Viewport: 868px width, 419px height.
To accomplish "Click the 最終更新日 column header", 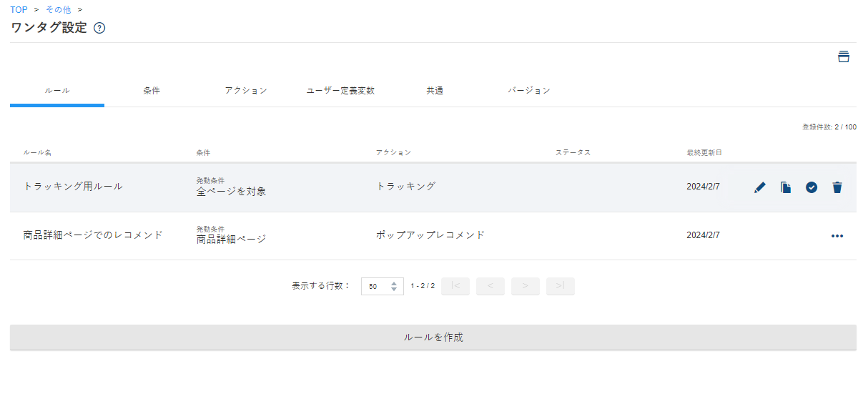I will pyautogui.click(x=704, y=153).
